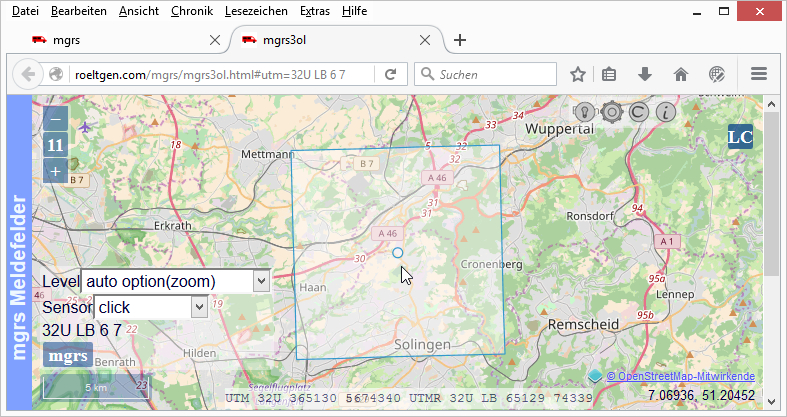Click the Haan map label

tap(313, 288)
